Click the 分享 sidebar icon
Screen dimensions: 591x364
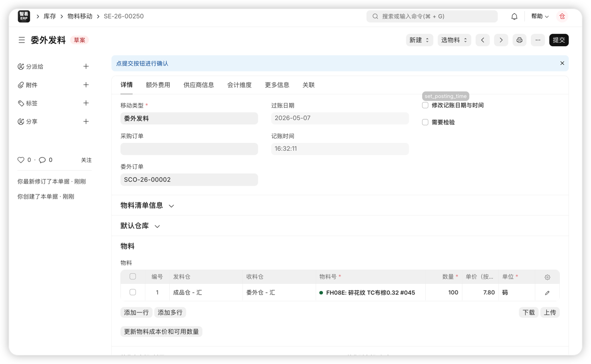tap(21, 121)
